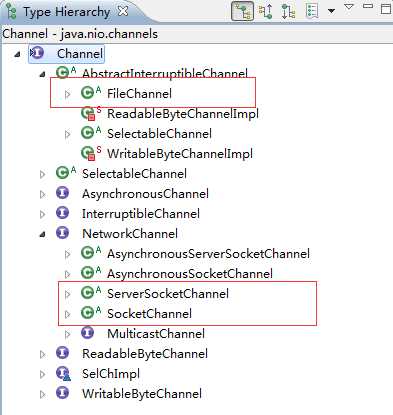This screenshot has height=415, width=393.
Task: Expand the SelChImpl node
Action: pos(42,374)
